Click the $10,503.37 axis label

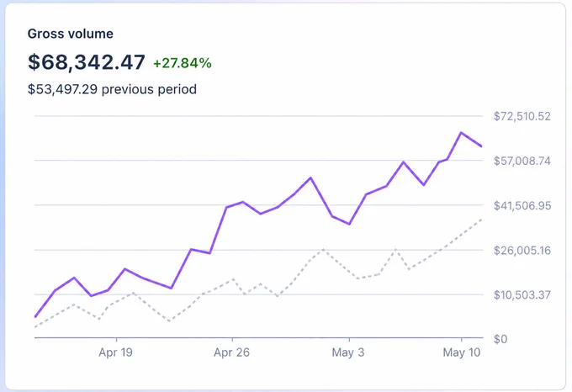click(x=522, y=294)
